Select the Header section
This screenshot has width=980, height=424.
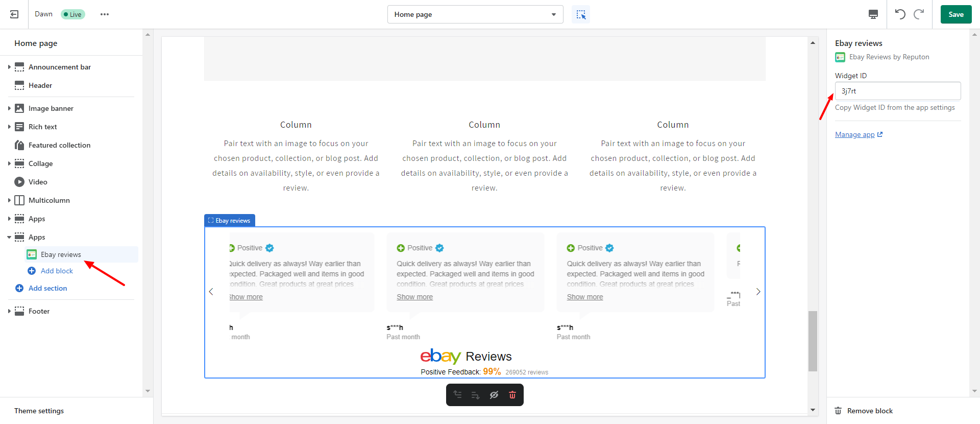[x=40, y=85]
